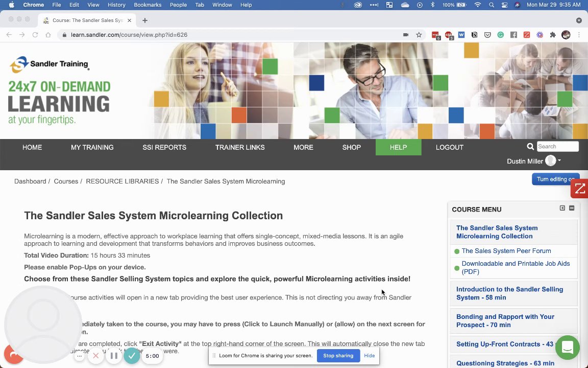Viewport: 588px width, 368px height.
Task: Click Stop sharing button
Action: [338, 356]
